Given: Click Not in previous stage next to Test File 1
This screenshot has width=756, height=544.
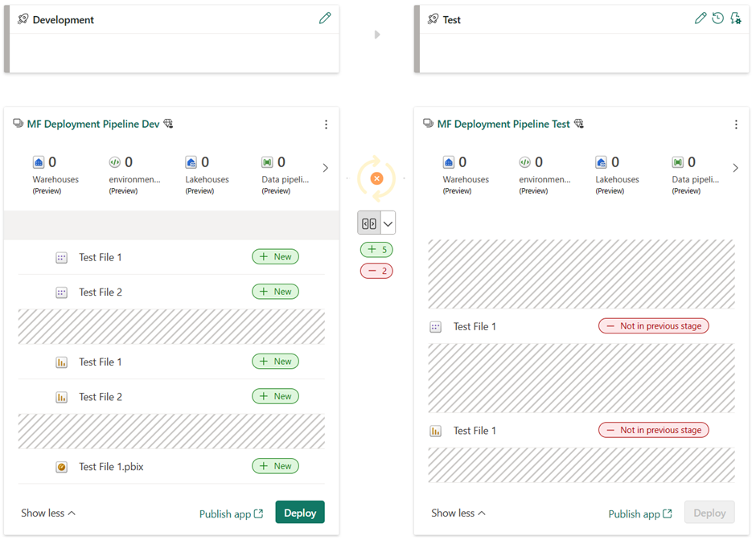Looking at the screenshot, I should pyautogui.click(x=653, y=325).
